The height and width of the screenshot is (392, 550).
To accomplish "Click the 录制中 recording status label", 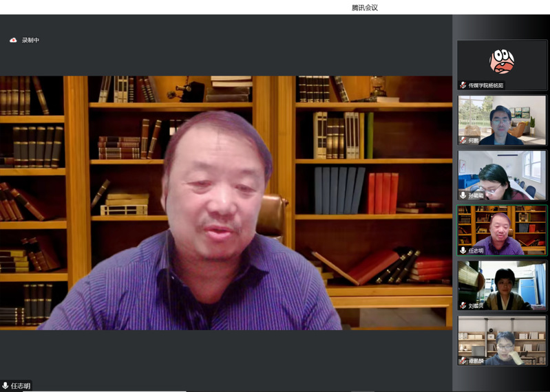I will pyautogui.click(x=30, y=41).
